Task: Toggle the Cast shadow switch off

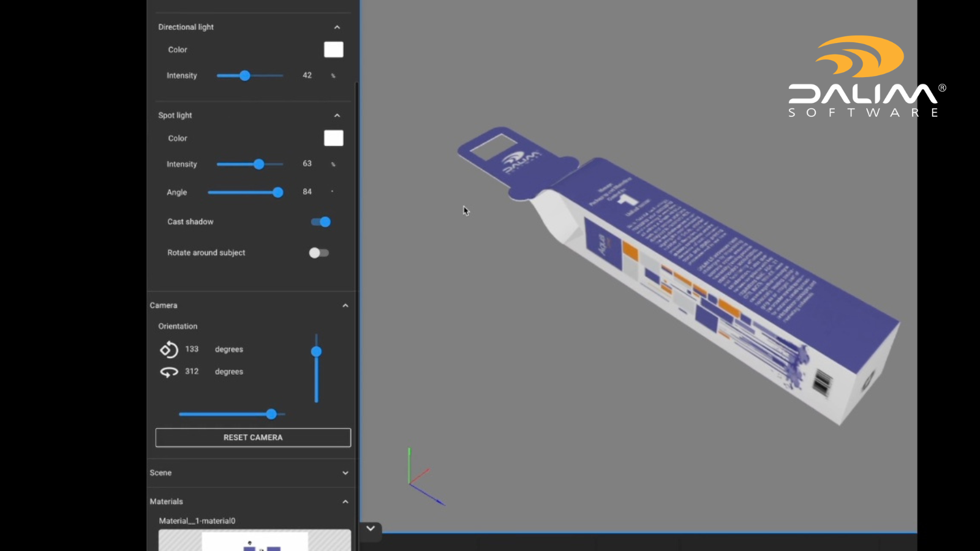Action: [321, 222]
